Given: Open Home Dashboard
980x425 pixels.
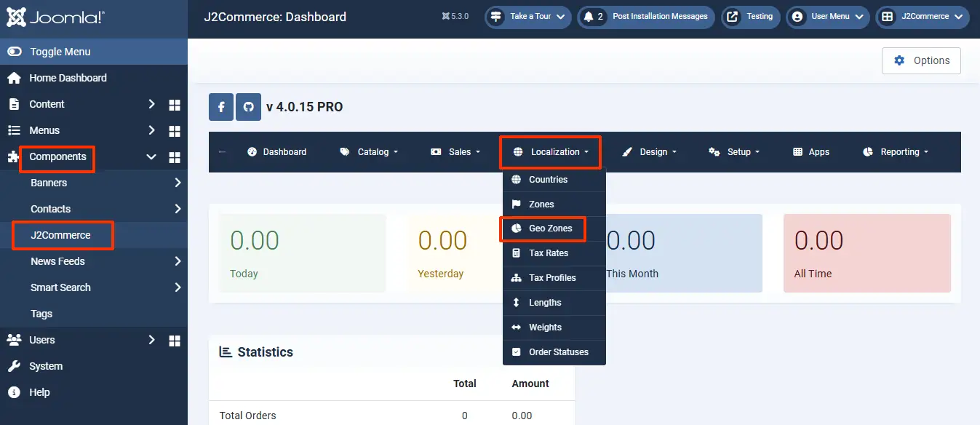Looking at the screenshot, I should tap(68, 78).
